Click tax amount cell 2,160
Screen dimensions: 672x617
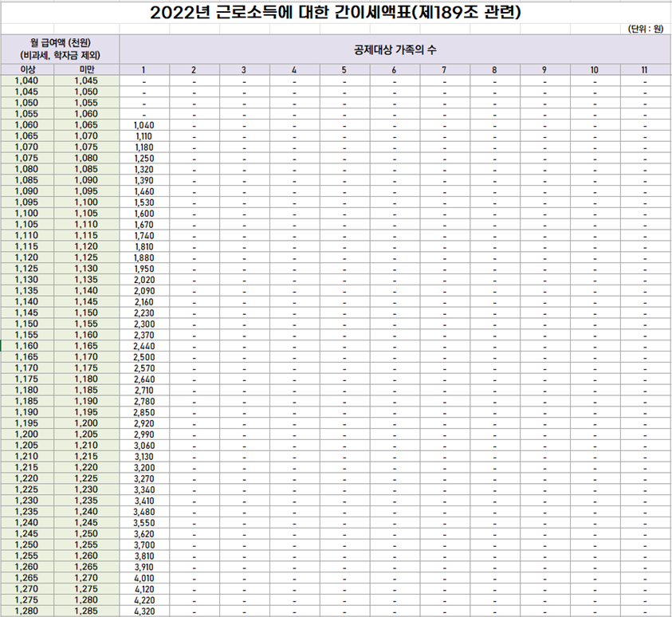click(144, 302)
